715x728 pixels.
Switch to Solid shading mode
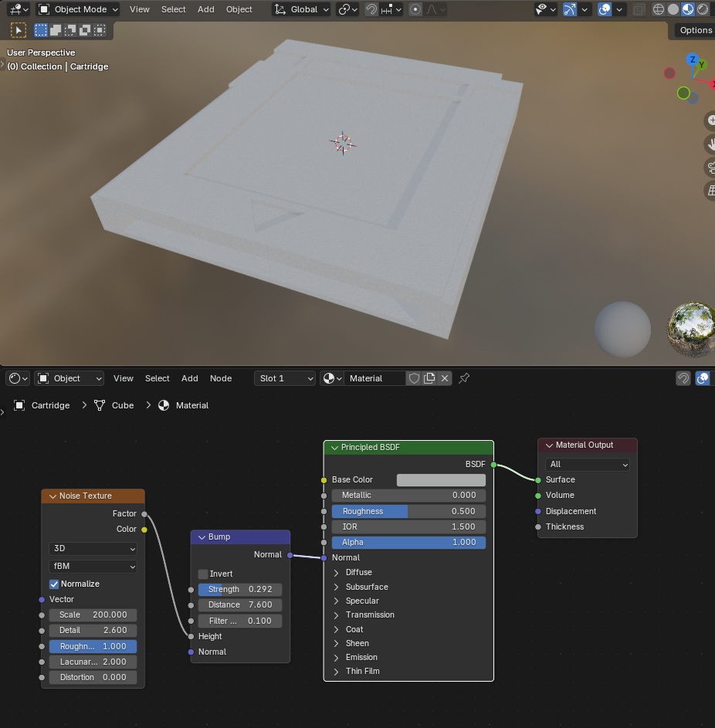tap(673, 9)
